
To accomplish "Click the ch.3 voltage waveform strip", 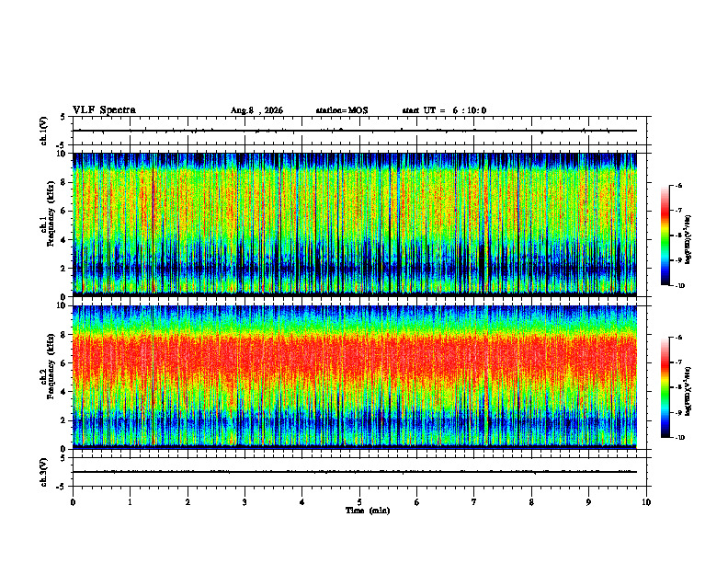I will pos(359,472).
